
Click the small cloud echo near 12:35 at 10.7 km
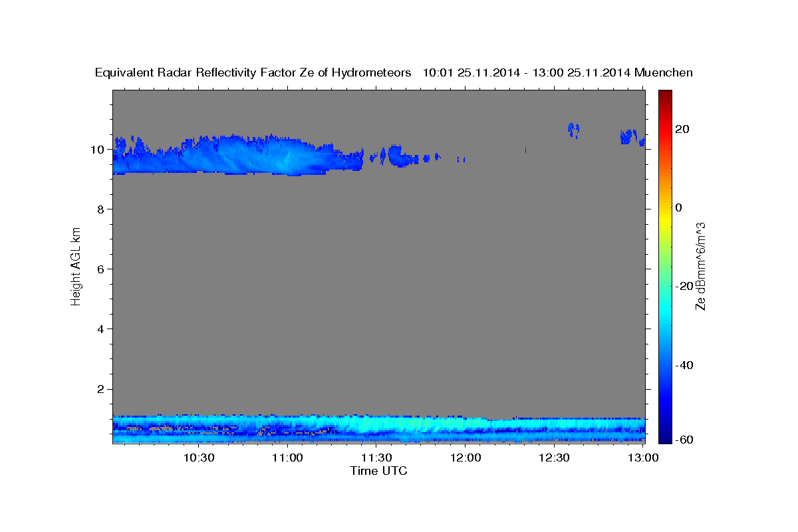pyautogui.click(x=573, y=130)
